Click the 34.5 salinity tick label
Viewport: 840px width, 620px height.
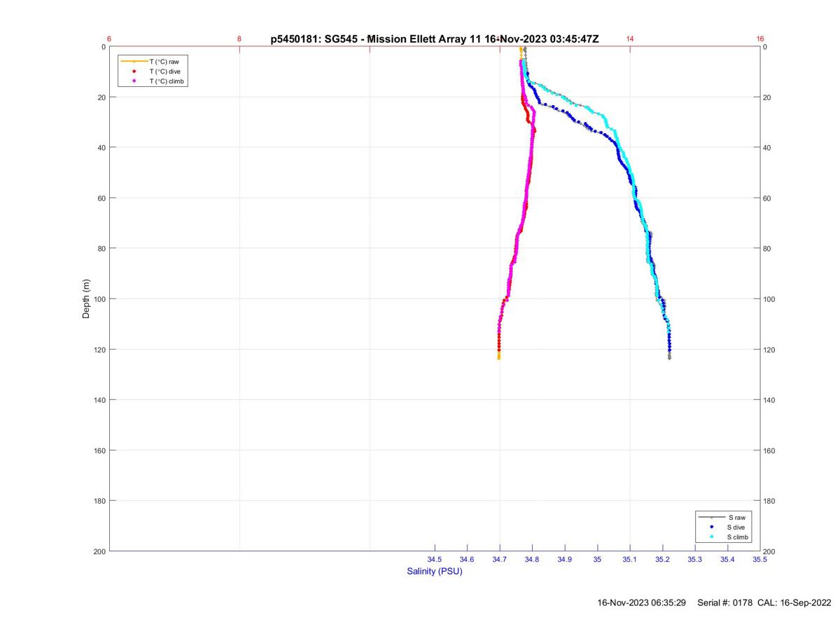435,559
